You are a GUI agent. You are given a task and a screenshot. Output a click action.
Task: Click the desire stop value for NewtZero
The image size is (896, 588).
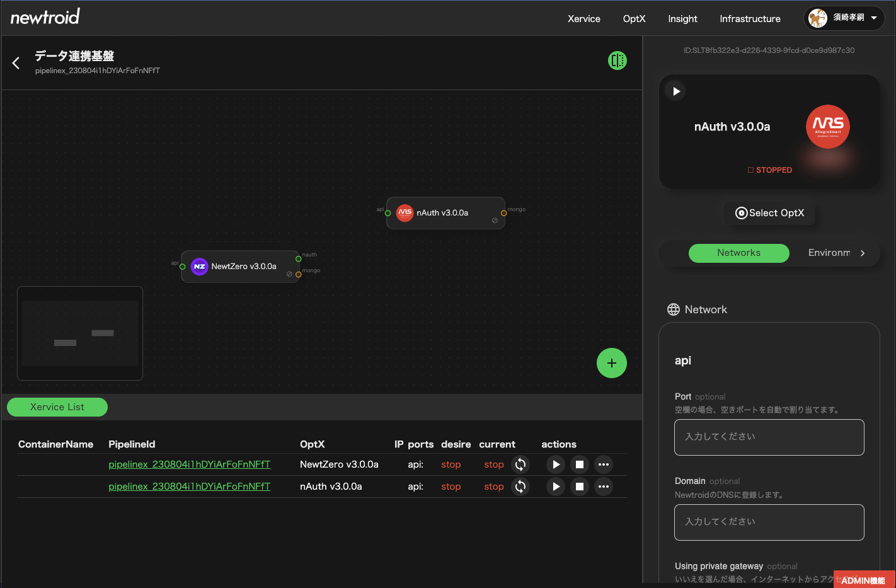click(x=451, y=464)
